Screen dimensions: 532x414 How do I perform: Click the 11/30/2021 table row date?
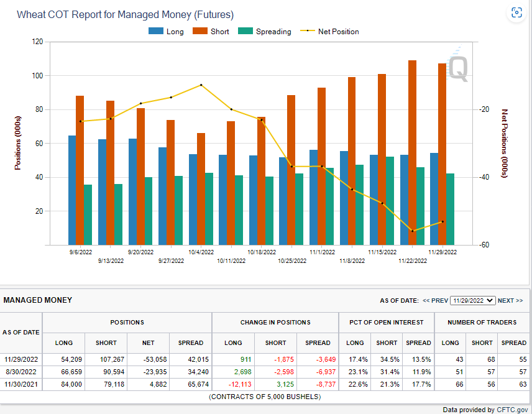(21, 385)
